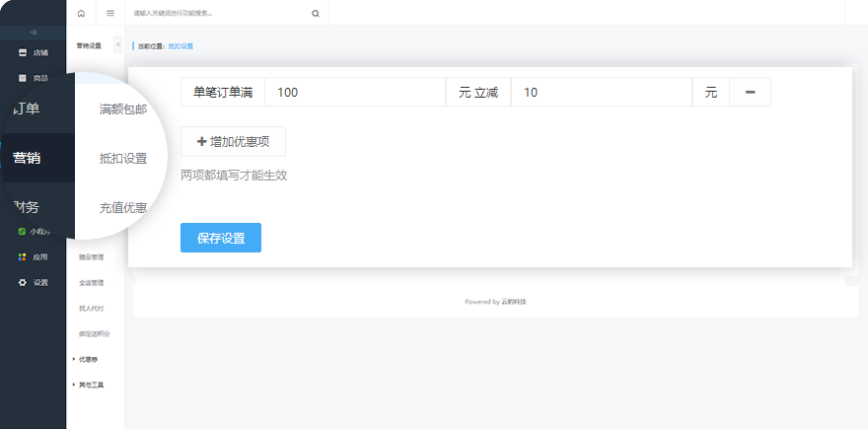Select 充值优惠 in the submenu
Viewport: 868px width, 429px height.
coord(123,207)
